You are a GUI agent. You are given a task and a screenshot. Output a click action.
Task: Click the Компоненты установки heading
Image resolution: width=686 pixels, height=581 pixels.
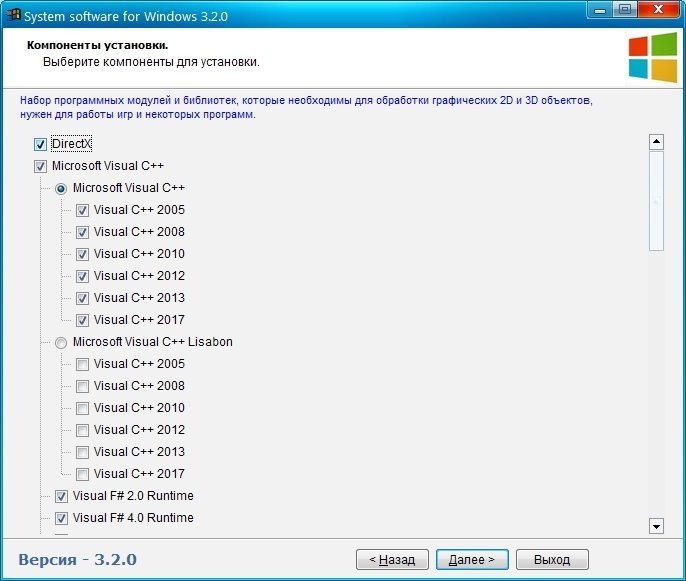[x=98, y=45]
